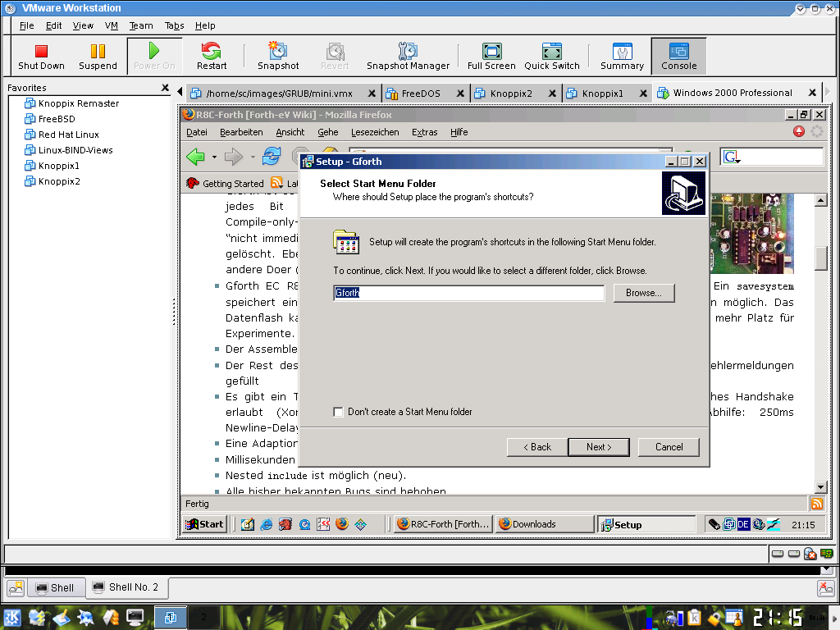Select the Shell tab
This screenshot has width=840, height=630.
pyautogui.click(x=56, y=588)
